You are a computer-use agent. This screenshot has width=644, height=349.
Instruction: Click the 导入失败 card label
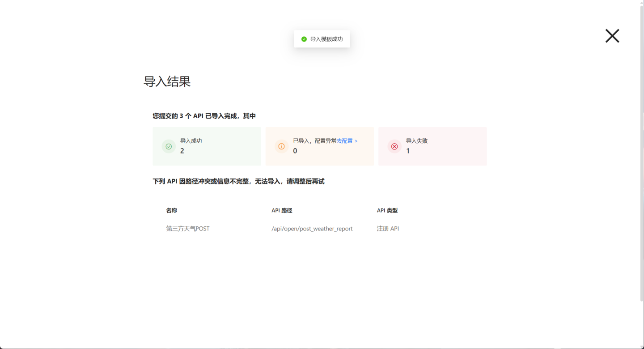pos(417,141)
